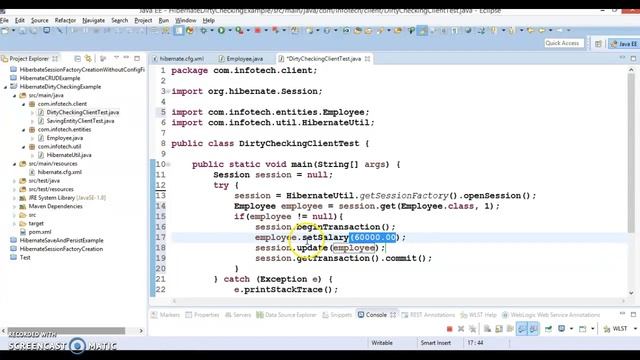Collapse the com.infotech.client package

pyautogui.click(x=24, y=104)
